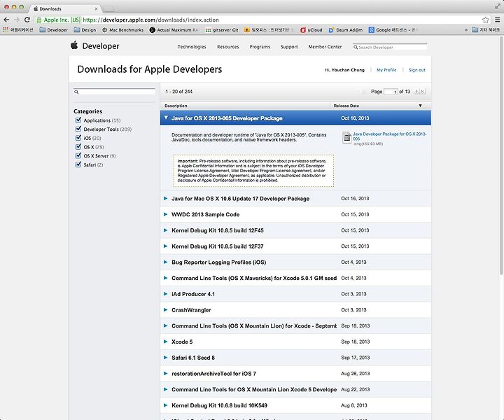Open the Design bookmarks folder
This screenshot has width=504, height=420.
[85, 30]
